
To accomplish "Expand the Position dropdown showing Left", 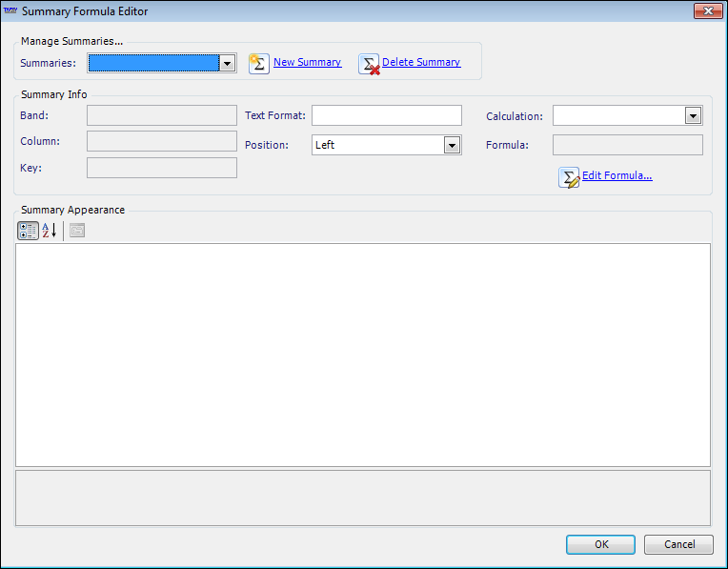I will [x=452, y=146].
